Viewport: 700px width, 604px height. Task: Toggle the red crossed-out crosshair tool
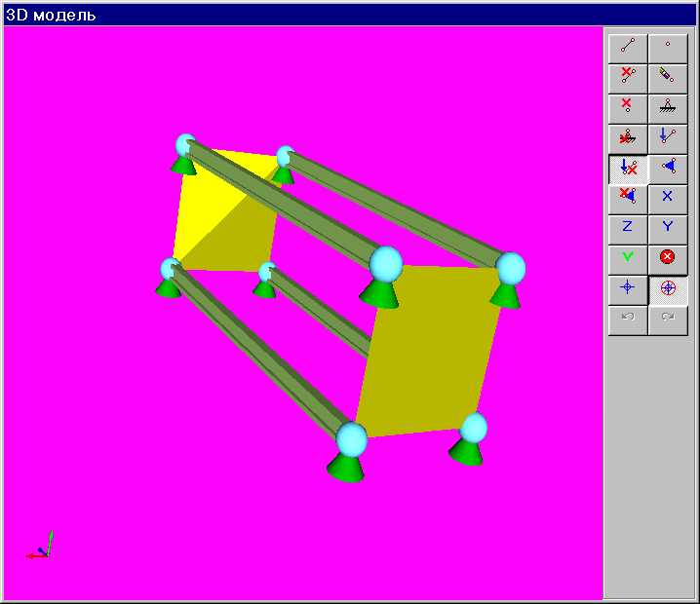point(668,290)
